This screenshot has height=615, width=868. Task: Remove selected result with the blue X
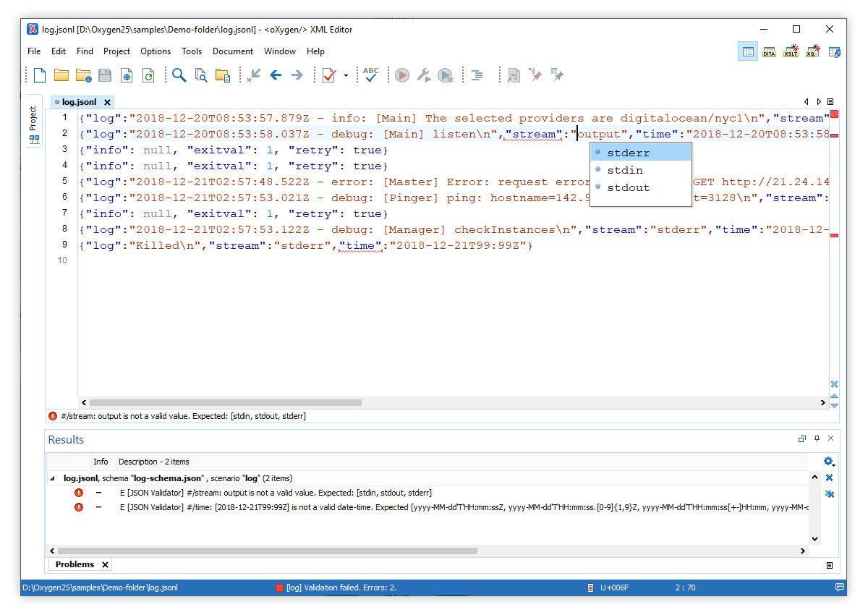pyautogui.click(x=829, y=478)
